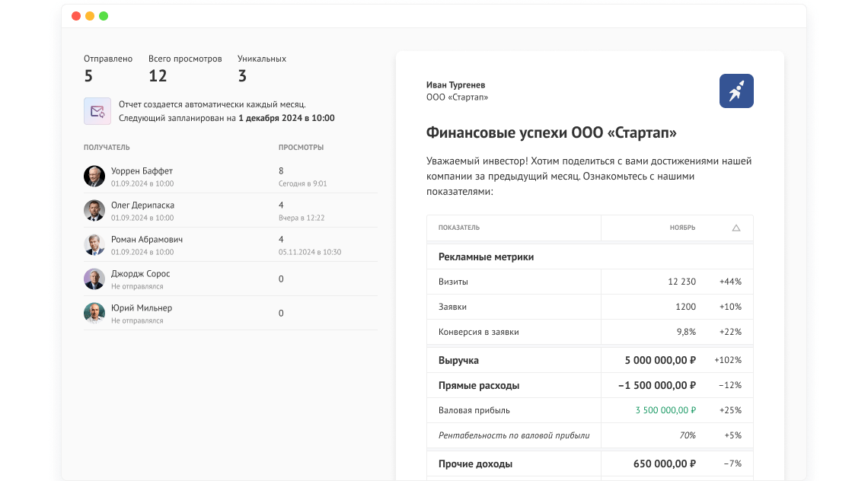Click the ПРОСМОТРЫ column header

click(x=302, y=148)
